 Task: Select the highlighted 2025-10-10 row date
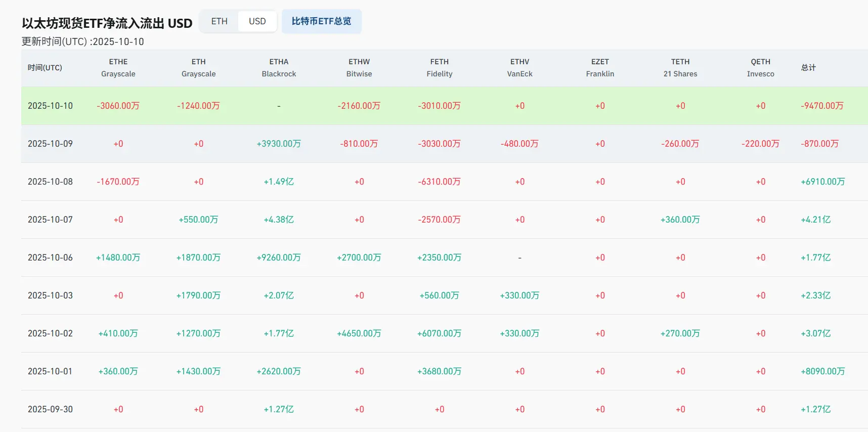(x=50, y=106)
